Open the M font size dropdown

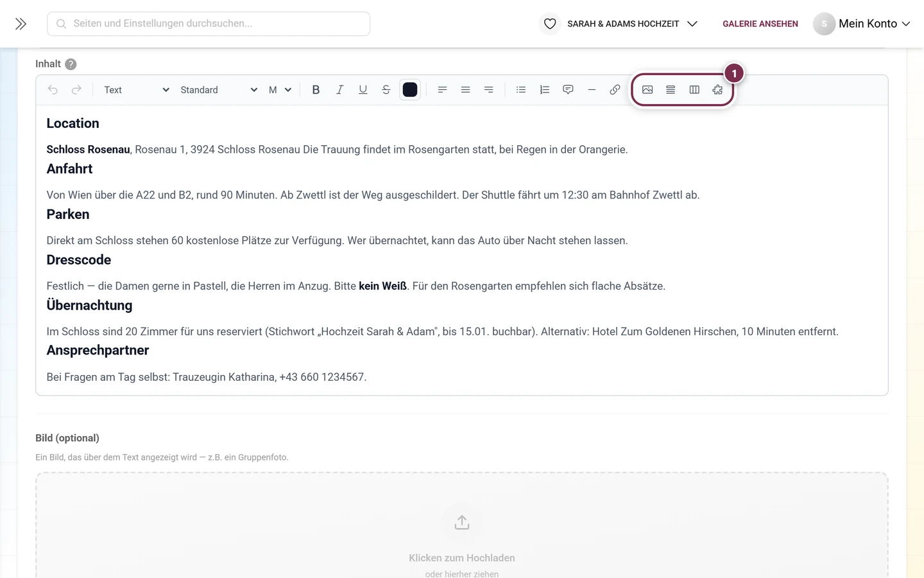pyautogui.click(x=280, y=90)
